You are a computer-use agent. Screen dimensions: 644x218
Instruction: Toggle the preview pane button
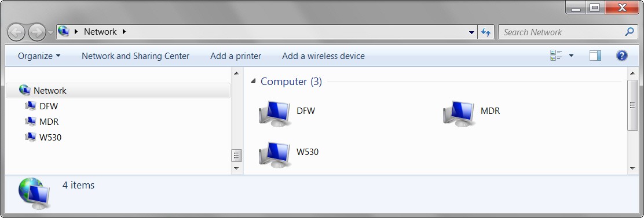coord(595,56)
